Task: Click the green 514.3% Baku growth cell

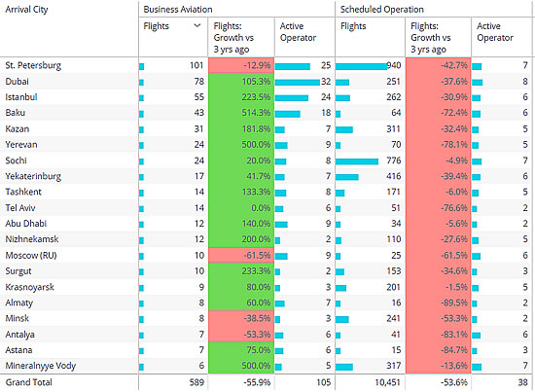Action: [241, 113]
